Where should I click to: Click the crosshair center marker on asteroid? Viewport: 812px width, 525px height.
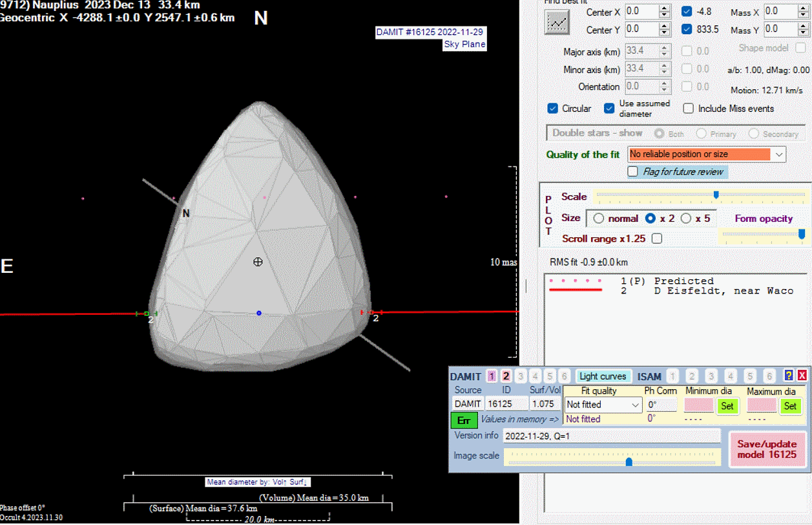[x=258, y=261]
